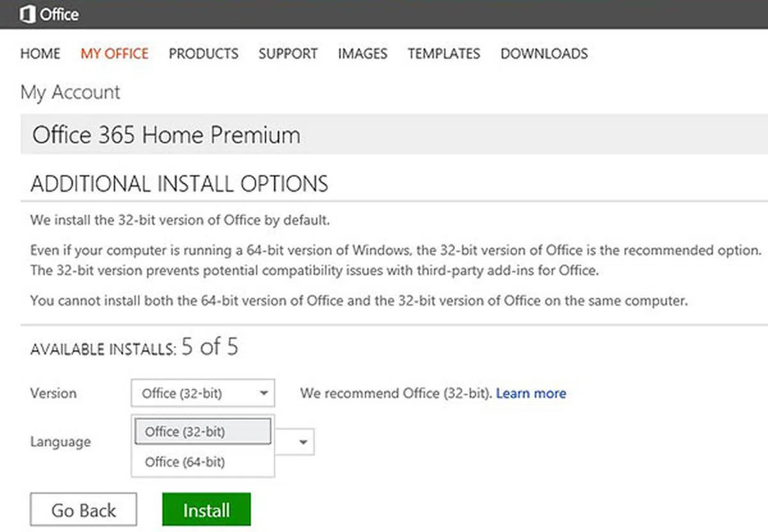The width and height of the screenshot is (768, 532).
Task: Click the My Account heading
Action: pos(70,92)
